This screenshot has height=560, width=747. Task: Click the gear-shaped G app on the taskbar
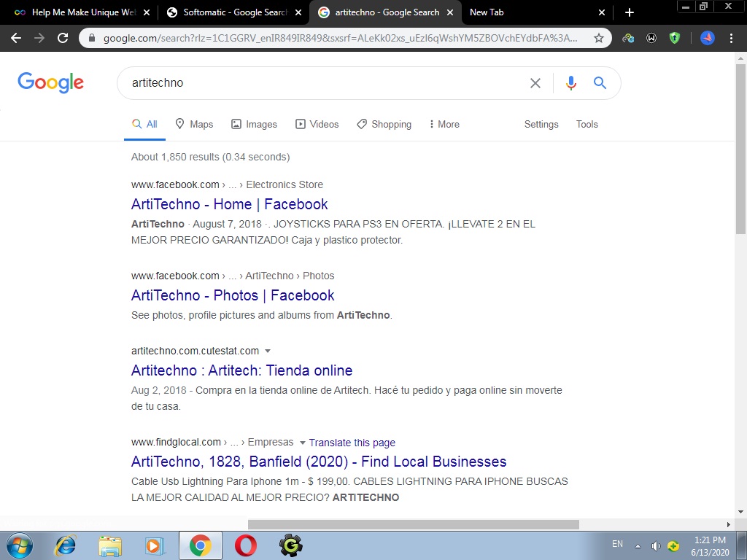[290, 545]
